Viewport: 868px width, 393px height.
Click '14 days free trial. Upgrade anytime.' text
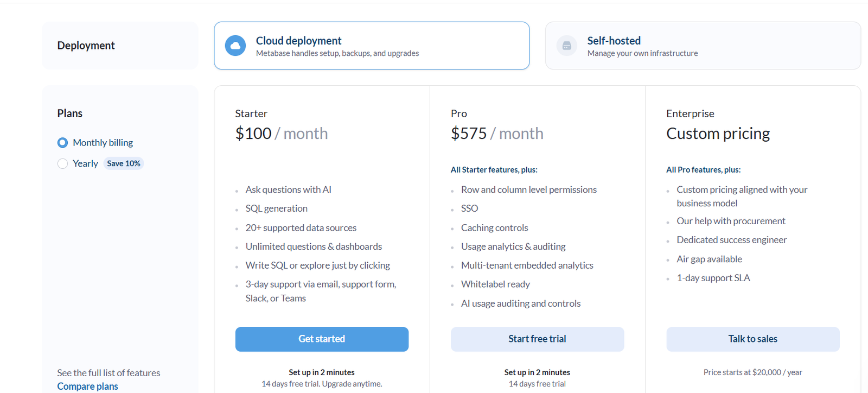point(322,384)
